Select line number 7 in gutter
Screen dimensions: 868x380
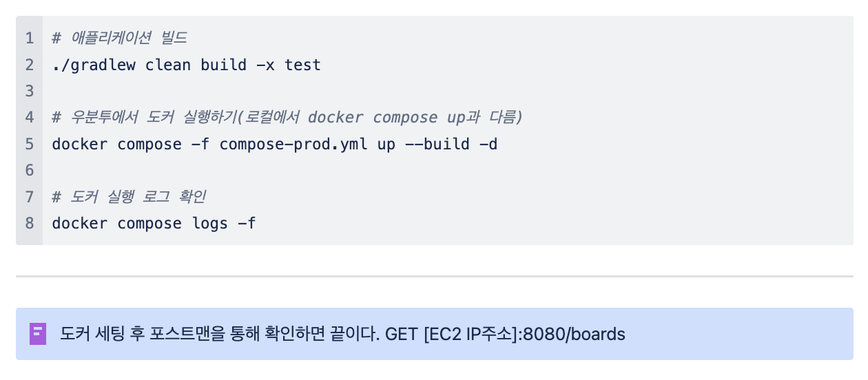click(x=30, y=197)
